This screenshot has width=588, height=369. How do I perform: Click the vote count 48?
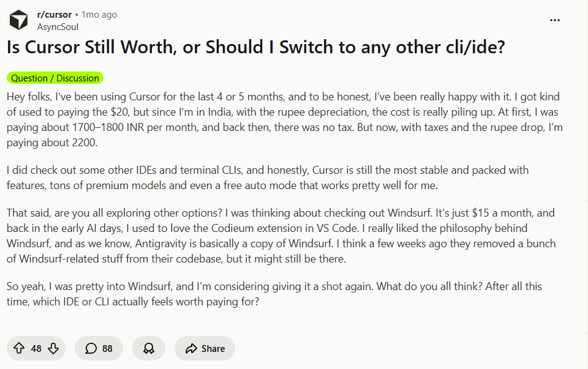36,348
